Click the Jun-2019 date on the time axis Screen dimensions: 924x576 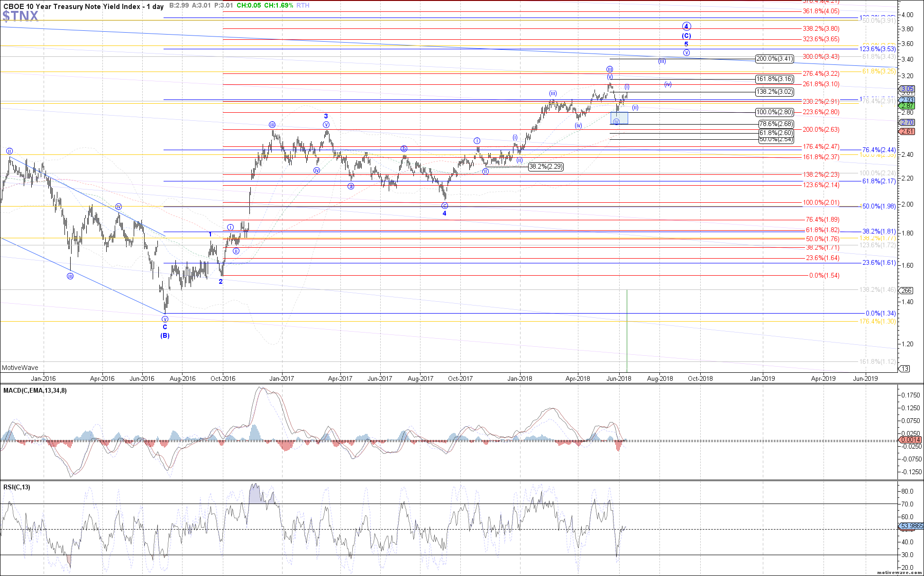tap(865, 378)
